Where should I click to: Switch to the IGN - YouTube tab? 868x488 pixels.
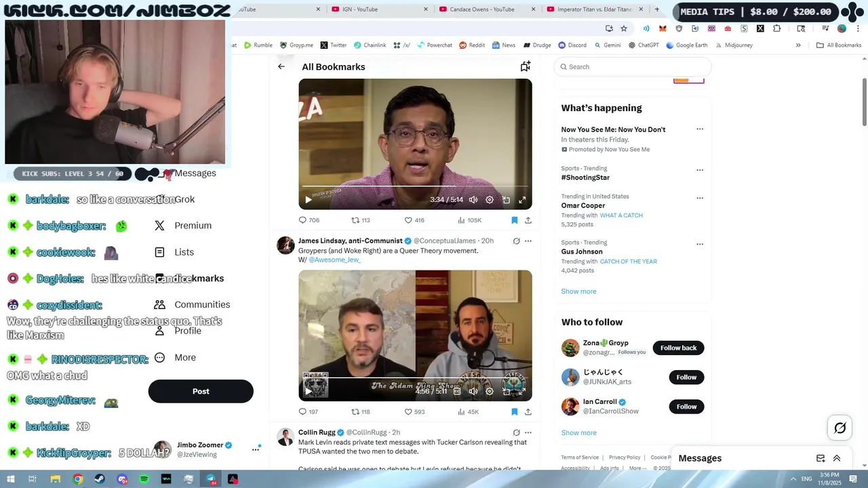tap(379, 9)
